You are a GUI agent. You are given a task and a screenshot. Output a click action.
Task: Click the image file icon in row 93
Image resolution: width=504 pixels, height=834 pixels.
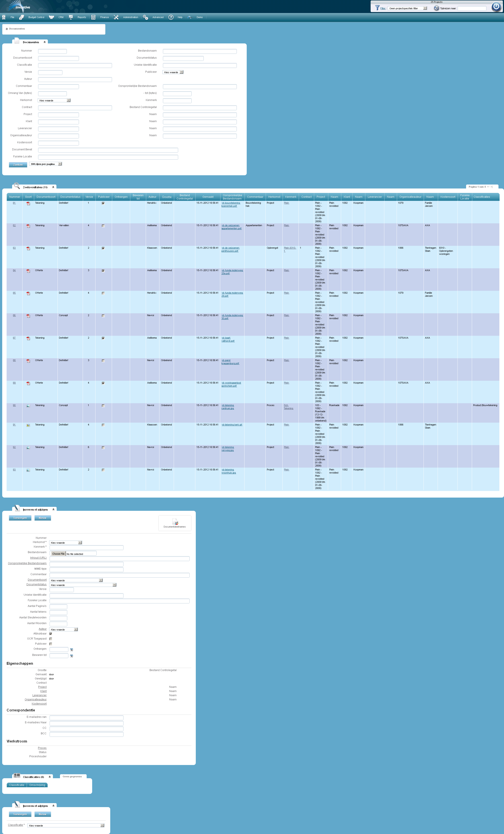pos(28,470)
